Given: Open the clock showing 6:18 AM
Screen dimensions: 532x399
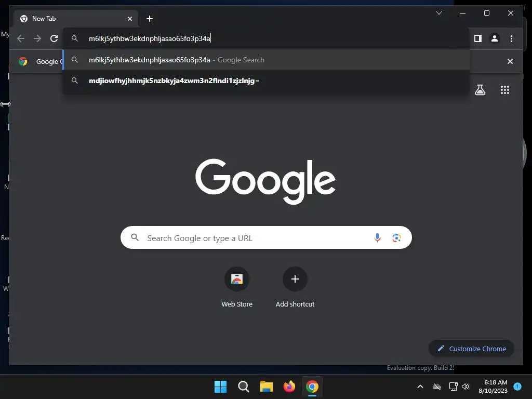Looking at the screenshot, I should [493, 387].
